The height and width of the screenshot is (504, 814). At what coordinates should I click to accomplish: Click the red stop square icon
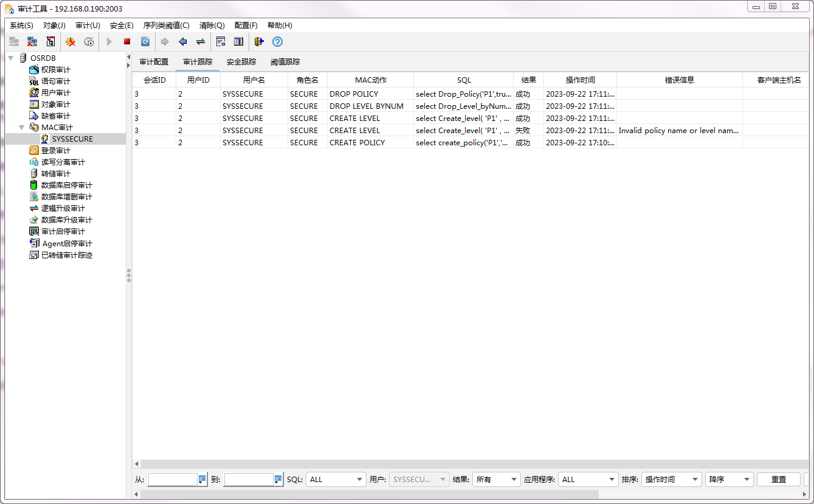click(x=127, y=42)
